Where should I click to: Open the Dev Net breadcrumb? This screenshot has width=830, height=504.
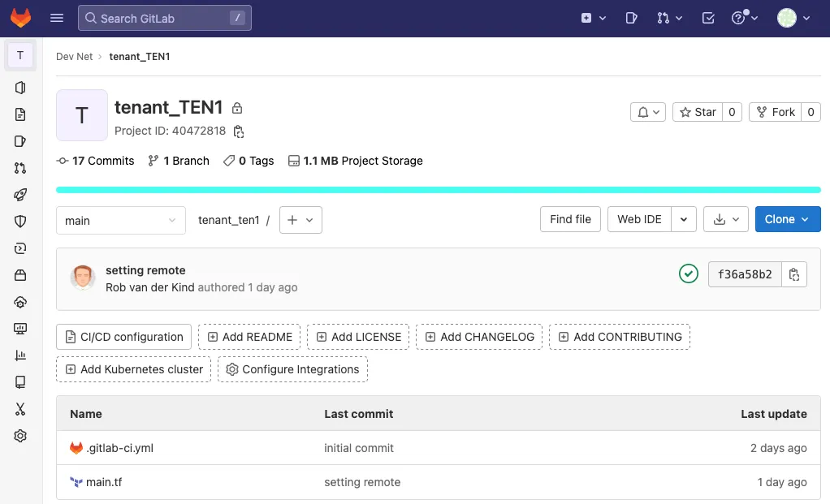tap(74, 57)
